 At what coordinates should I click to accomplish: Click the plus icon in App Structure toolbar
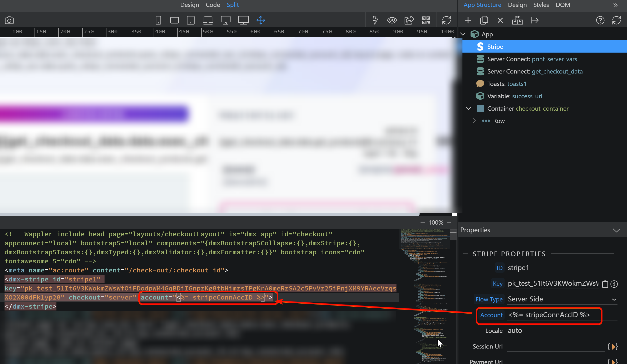click(468, 20)
